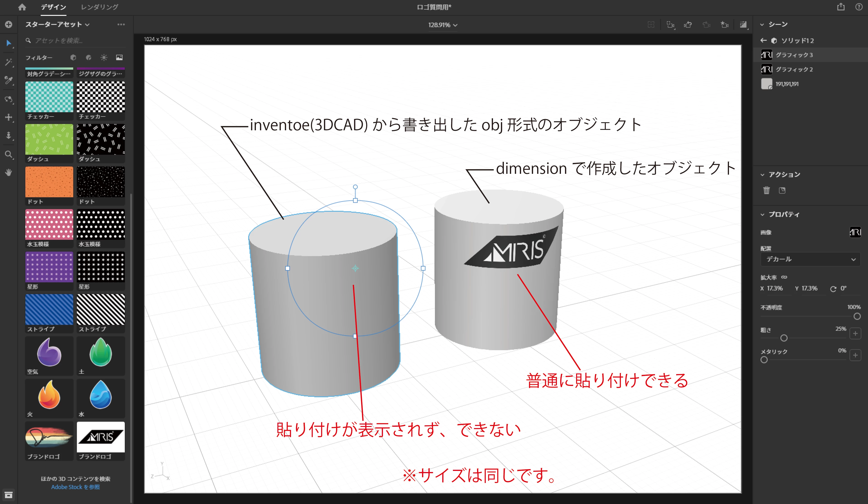The width and height of the screenshot is (868, 504).
Task: Click the Zoom tool icon
Action: [9, 154]
